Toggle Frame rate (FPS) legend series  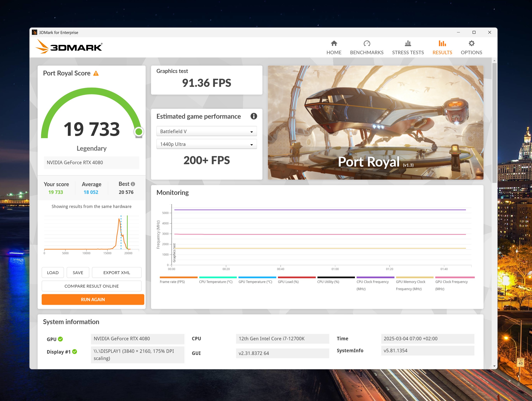(178, 280)
